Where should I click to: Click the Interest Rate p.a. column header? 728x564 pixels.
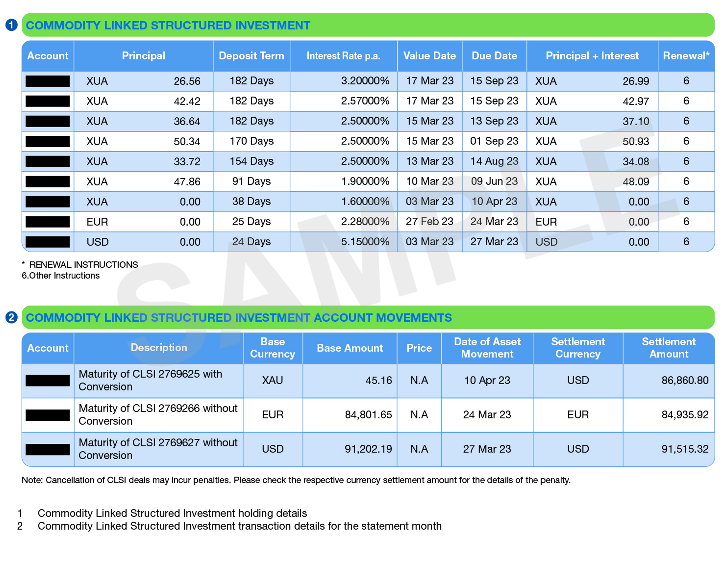[x=343, y=56]
